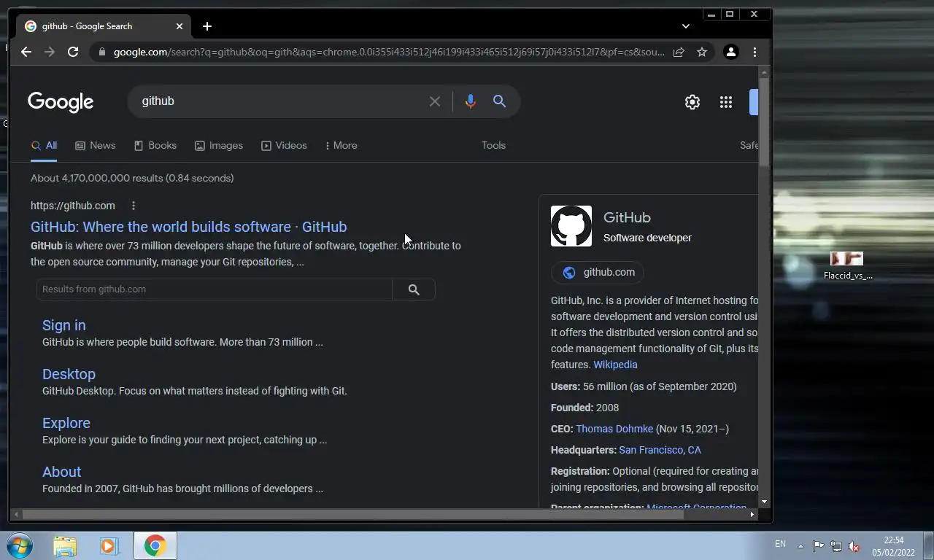The image size is (934, 560).
Task: Click the Google logo
Action: pos(61,102)
